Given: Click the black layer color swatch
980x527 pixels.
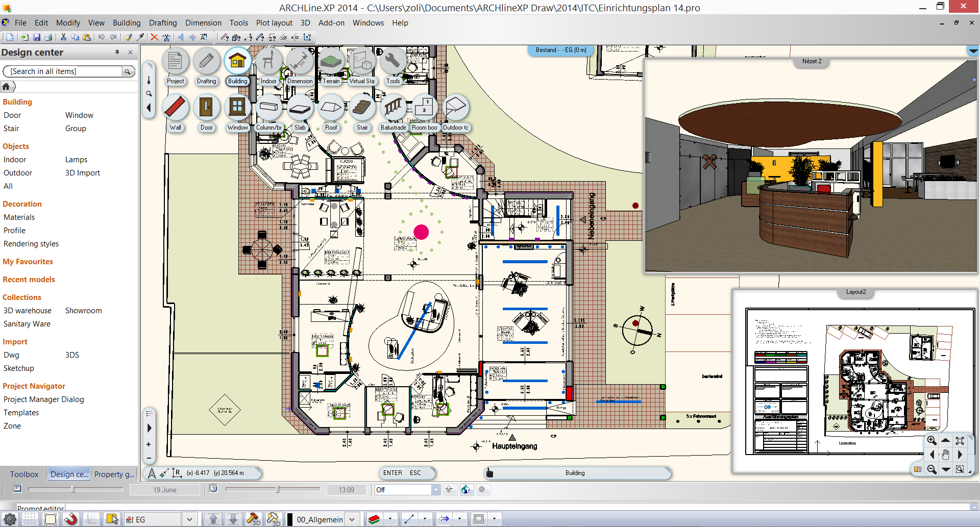Looking at the screenshot, I should (290, 519).
